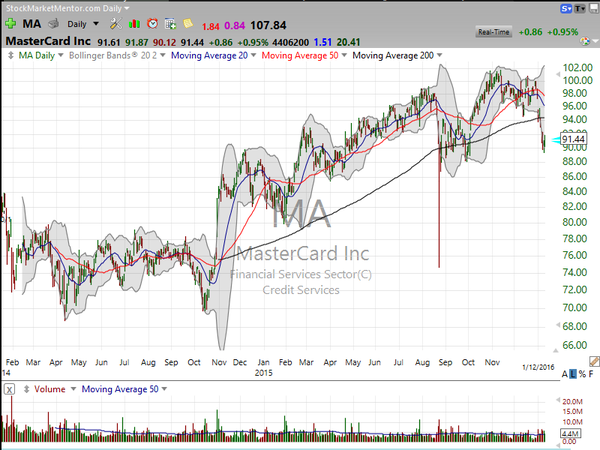Click the 107.84 value in toolbar
This screenshot has height=450, width=600.
click(268, 26)
